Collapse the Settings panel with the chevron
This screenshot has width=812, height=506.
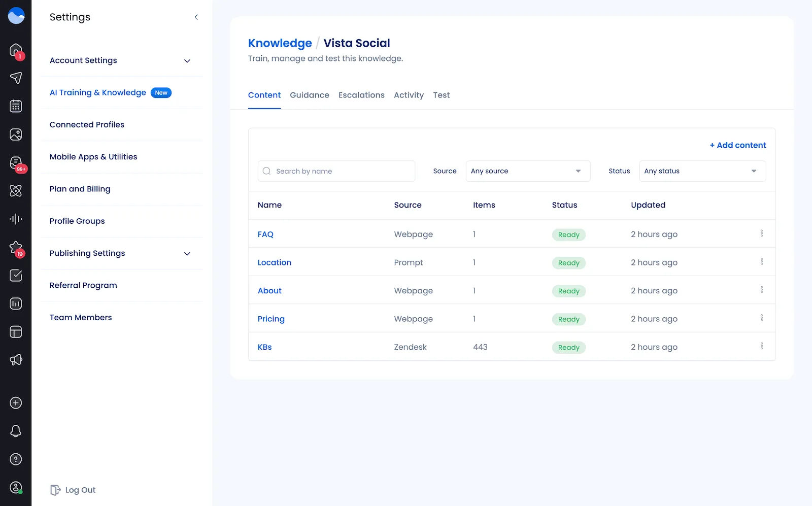(196, 17)
